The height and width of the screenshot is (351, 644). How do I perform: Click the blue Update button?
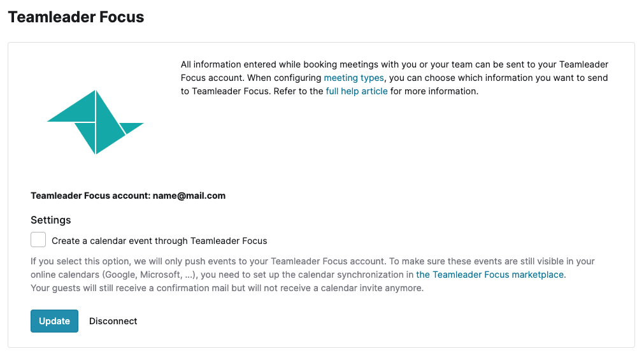point(54,321)
